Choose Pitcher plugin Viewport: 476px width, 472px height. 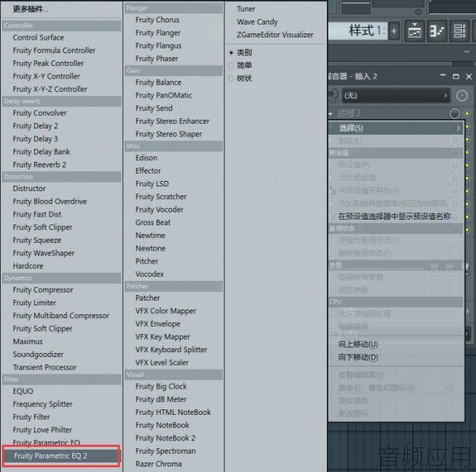coord(147,261)
